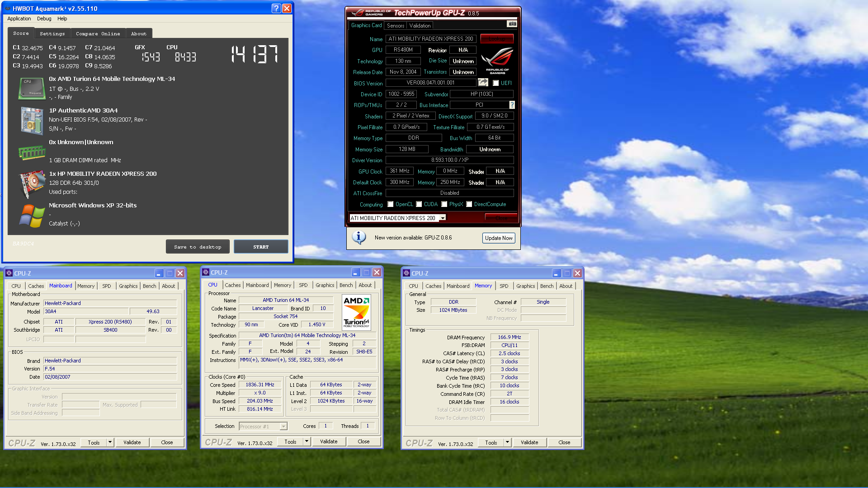The image size is (868, 488).
Task: Switch to Compare Online tab in Aquamark
Action: tap(98, 33)
